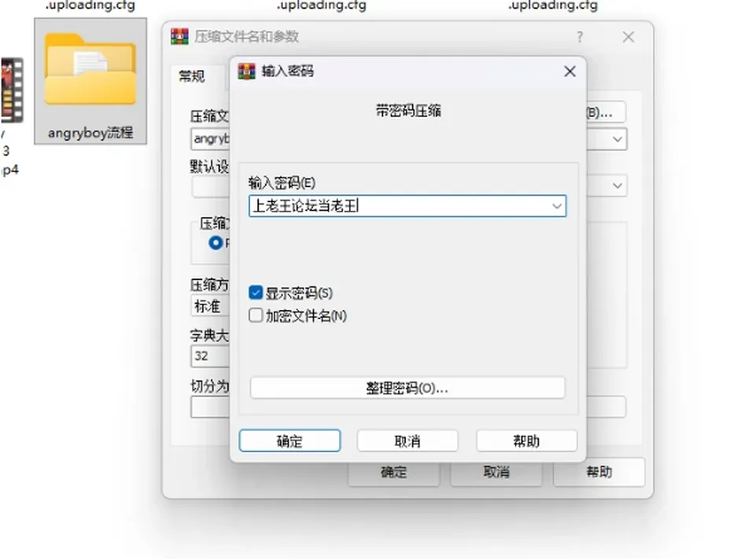This screenshot has height=560, width=755.
Task: Click 确定 in the archive parameters window
Action: click(x=394, y=472)
